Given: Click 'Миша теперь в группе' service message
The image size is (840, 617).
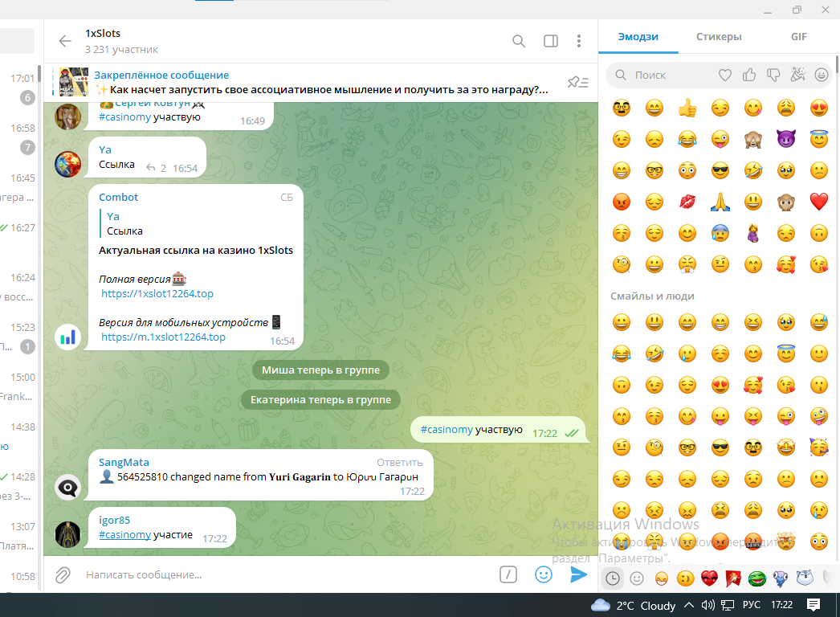Looking at the screenshot, I should tap(320, 370).
